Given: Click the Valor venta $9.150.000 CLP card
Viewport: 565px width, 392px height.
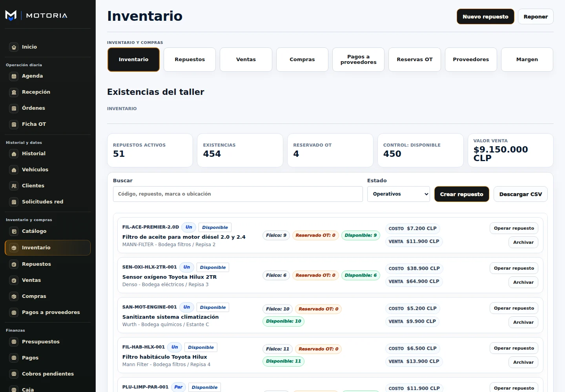Looking at the screenshot, I should coord(510,151).
